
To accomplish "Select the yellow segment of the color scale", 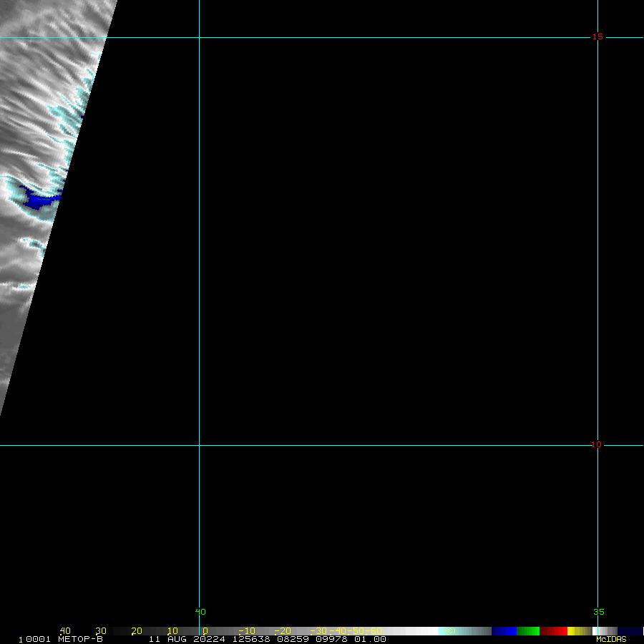I will click(x=572, y=631).
